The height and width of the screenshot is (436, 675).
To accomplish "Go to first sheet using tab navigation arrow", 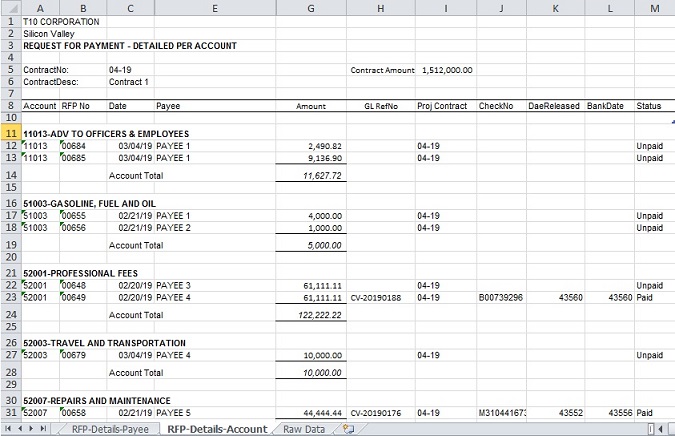I will pos(9,429).
